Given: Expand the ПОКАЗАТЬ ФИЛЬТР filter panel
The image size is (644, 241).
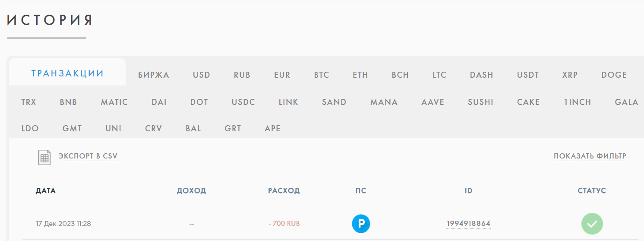Looking at the screenshot, I should [x=590, y=156].
